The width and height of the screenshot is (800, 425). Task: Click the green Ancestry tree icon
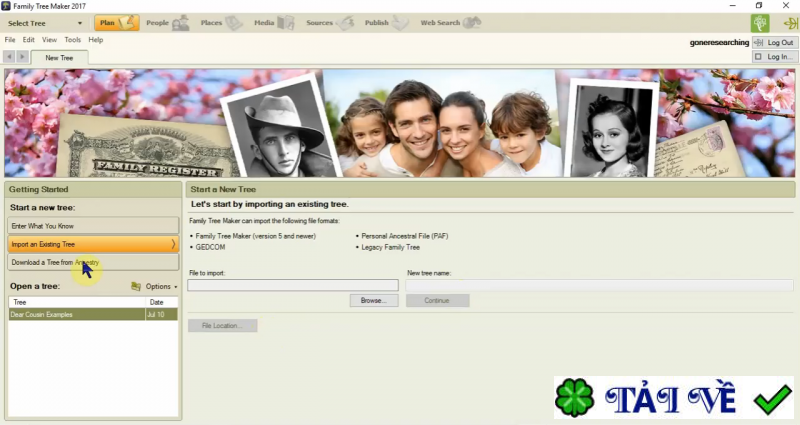point(760,23)
